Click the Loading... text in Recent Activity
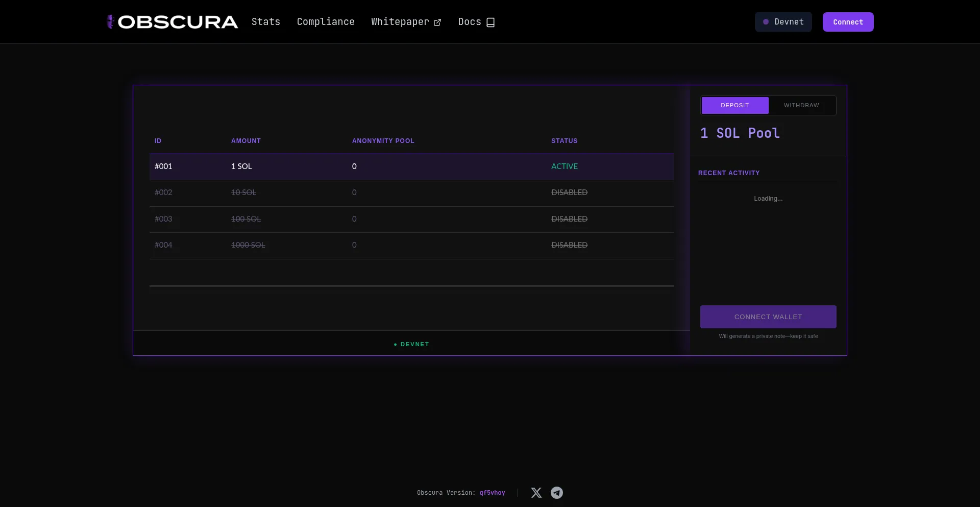The width and height of the screenshot is (980, 507). 768,199
